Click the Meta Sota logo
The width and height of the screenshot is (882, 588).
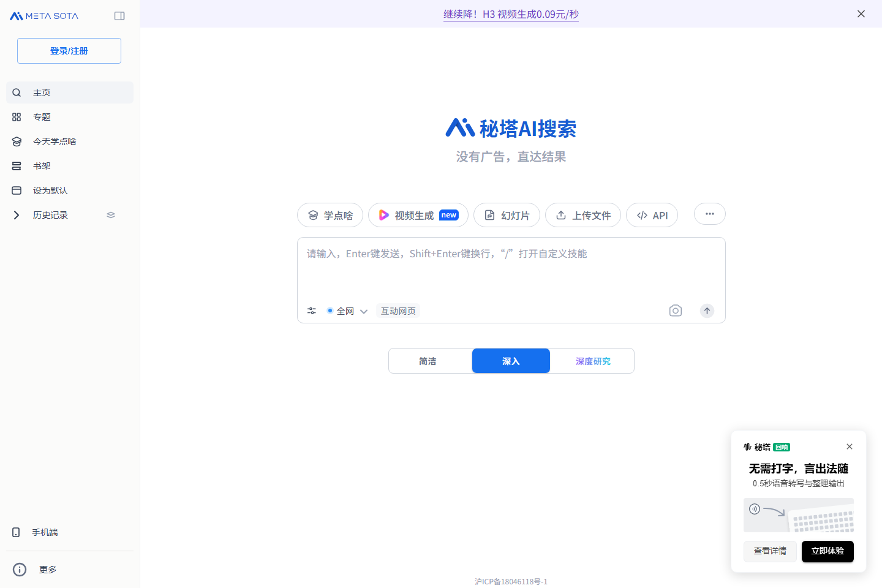click(x=44, y=16)
